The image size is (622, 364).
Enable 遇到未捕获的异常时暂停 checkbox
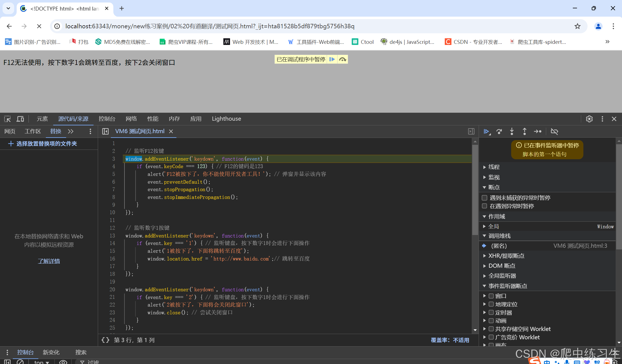484,198
